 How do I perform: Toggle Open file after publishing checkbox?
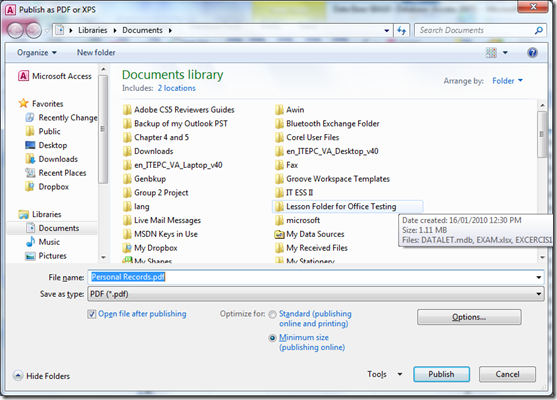pyautogui.click(x=92, y=314)
